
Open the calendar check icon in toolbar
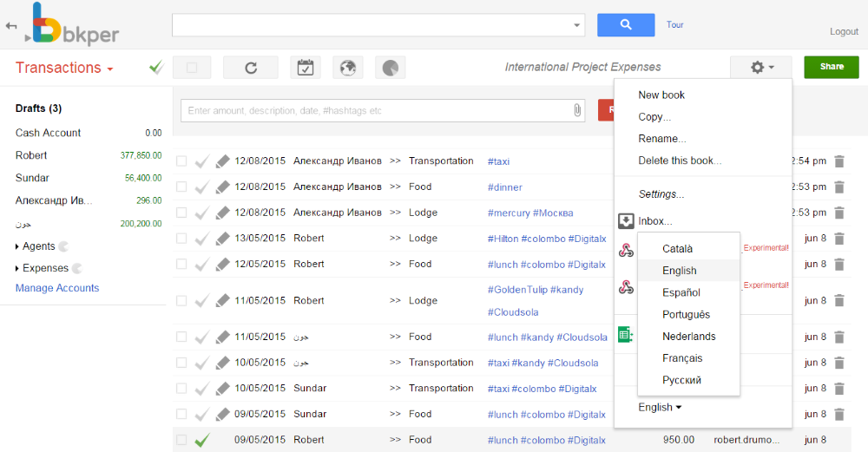(306, 68)
